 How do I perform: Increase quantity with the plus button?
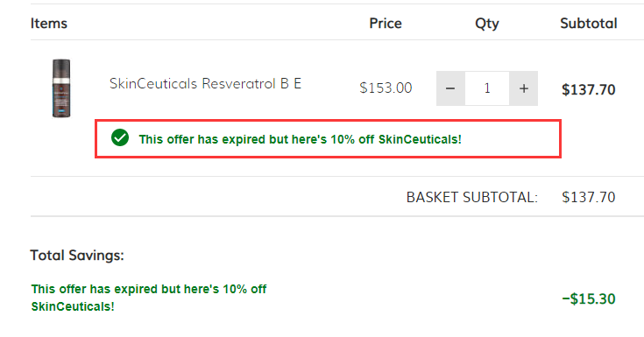[x=524, y=88]
